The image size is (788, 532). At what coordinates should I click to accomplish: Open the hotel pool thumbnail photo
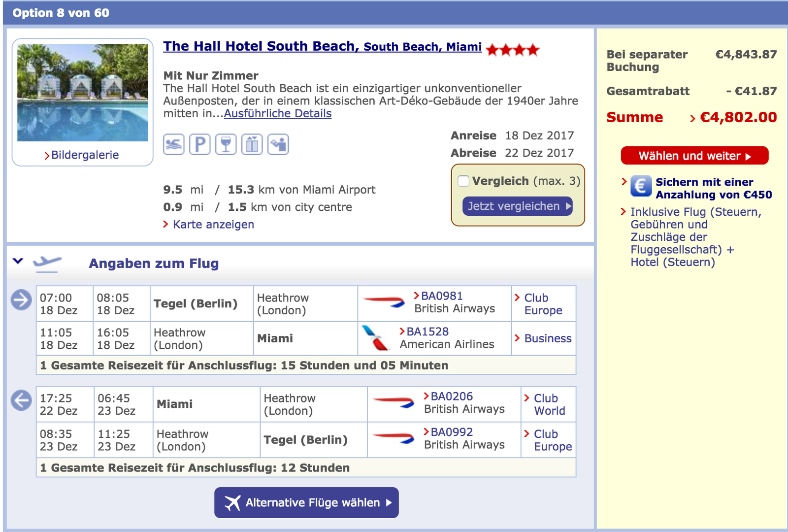pyautogui.click(x=82, y=93)
